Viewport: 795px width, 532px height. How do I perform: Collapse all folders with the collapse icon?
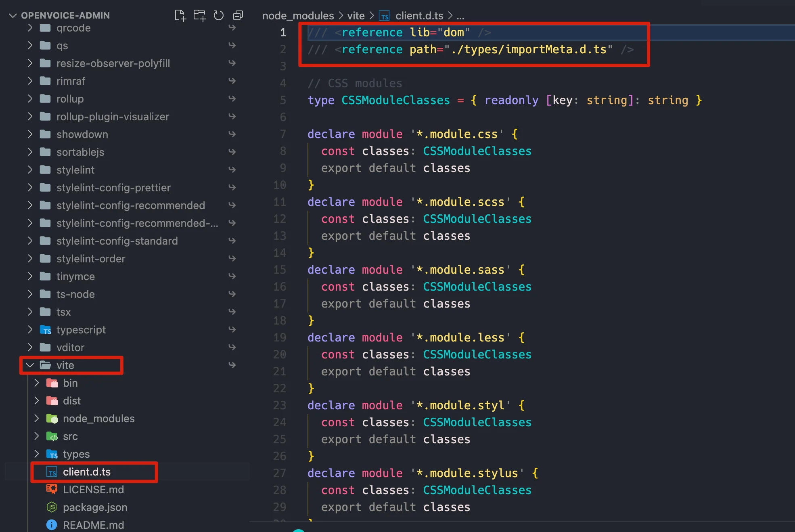pyautogui.click(x=238, y=15)
